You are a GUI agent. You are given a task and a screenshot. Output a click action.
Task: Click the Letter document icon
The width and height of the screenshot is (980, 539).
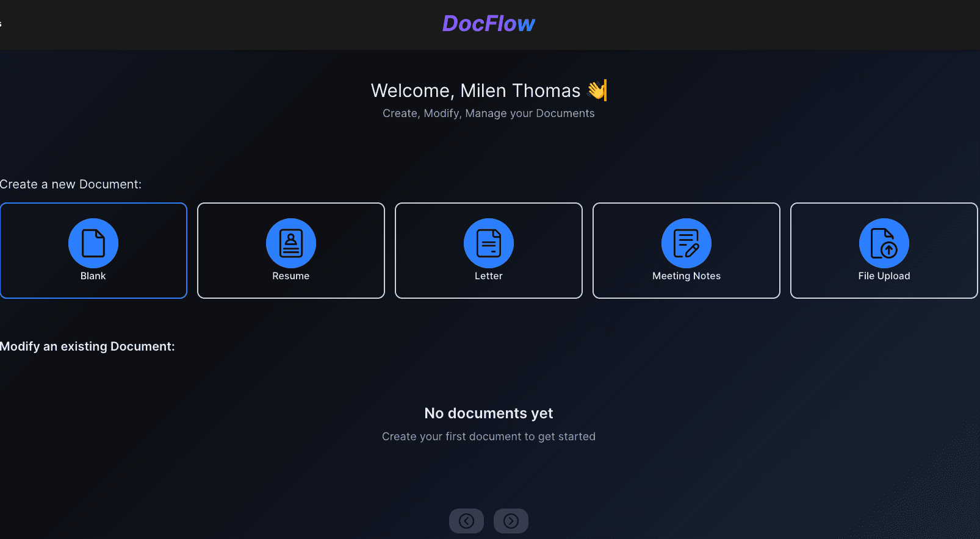(x=489, y=243)
